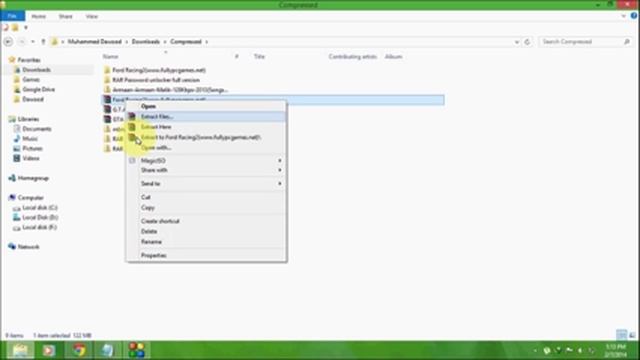The image size is (640, 360).
Task: Choose Extract files... in context menu
Action: 206,117
